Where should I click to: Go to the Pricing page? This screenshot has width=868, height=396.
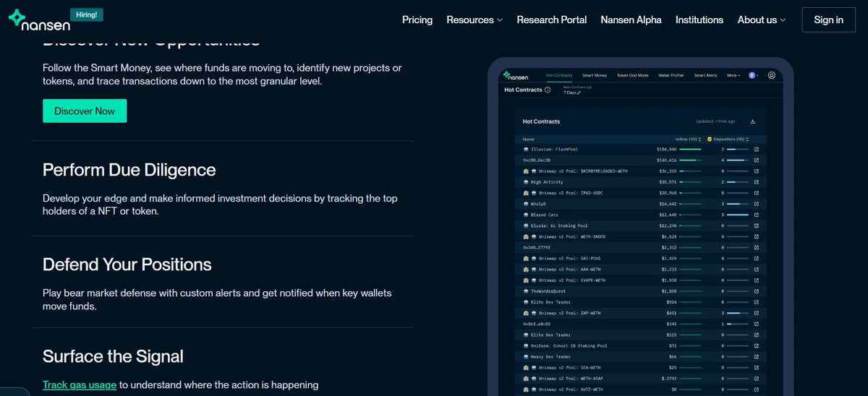pyautogui.click(x=417, y=20)
